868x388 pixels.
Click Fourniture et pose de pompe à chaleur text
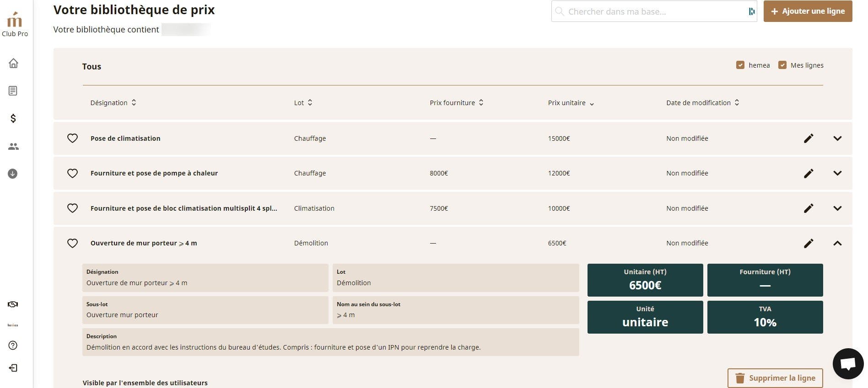[154, 173]
